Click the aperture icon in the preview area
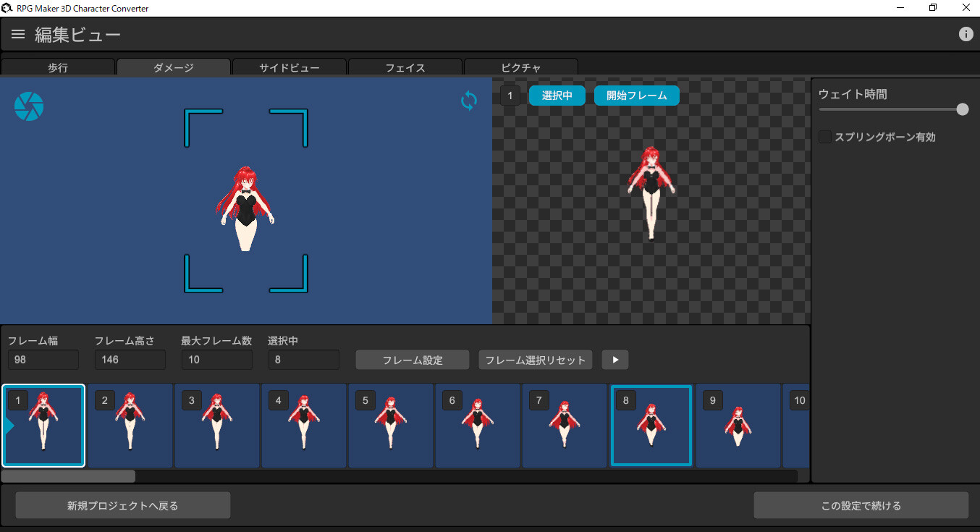980x532 pixels. (x=28, y=106)
